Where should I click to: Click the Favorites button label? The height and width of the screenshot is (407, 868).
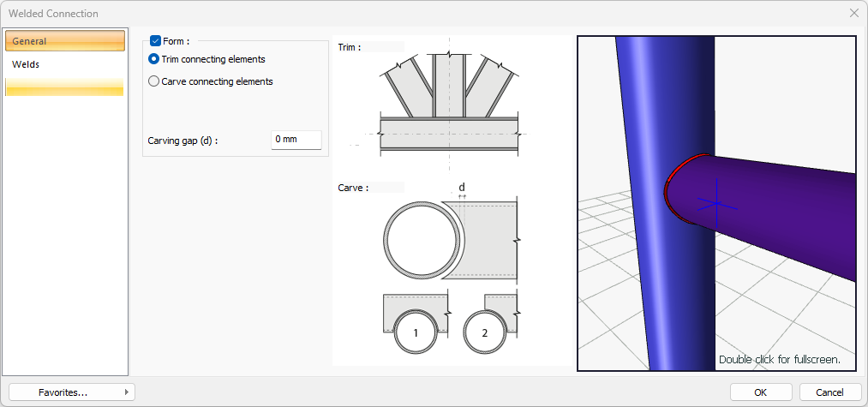tap(63, 392)
